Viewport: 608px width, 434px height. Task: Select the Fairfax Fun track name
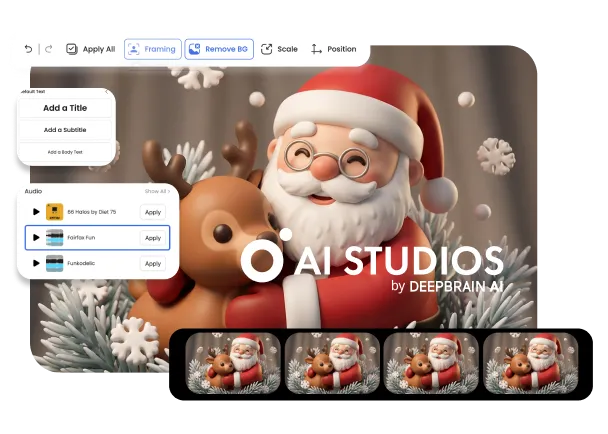[81, 237]
